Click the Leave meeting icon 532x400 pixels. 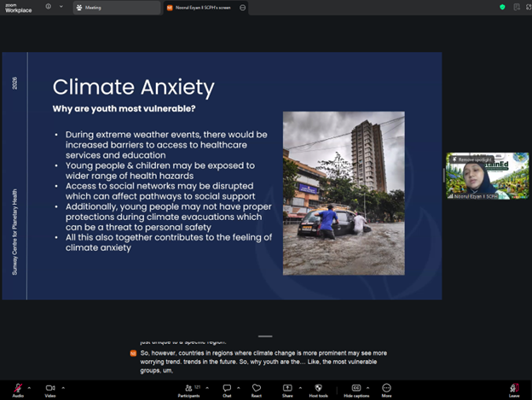[x=514, y=387]
